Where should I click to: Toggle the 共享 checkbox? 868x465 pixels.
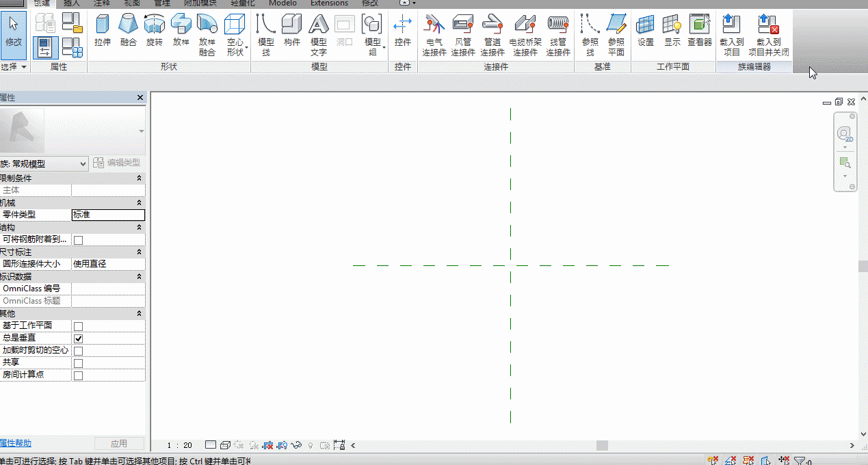point(78,363)
